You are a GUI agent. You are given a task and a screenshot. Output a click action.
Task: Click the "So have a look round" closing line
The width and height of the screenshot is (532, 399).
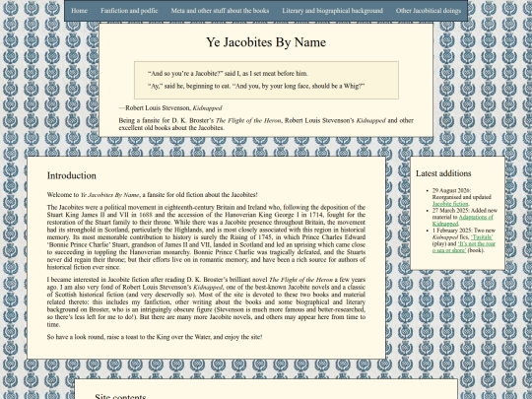pyautogui.click(x=155, y=337)
